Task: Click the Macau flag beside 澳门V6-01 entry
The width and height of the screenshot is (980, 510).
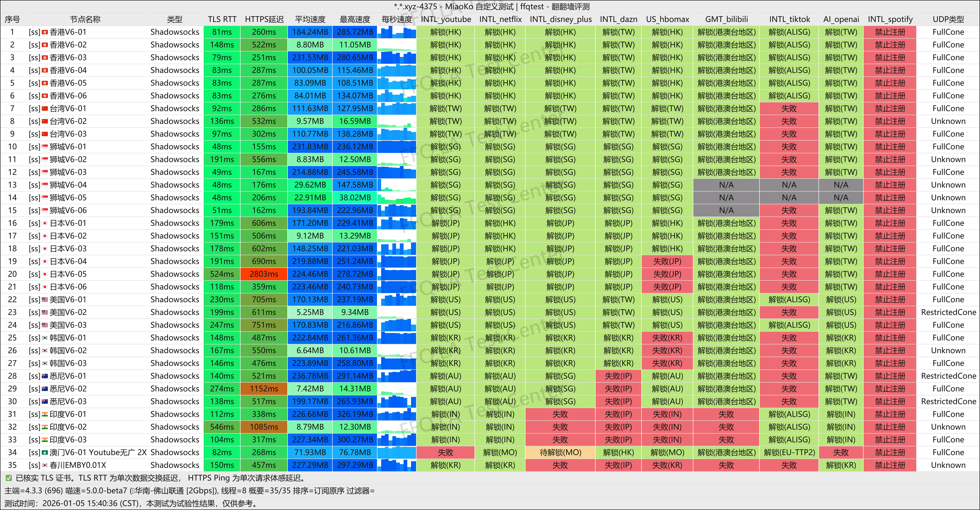Action: (45, 453)
